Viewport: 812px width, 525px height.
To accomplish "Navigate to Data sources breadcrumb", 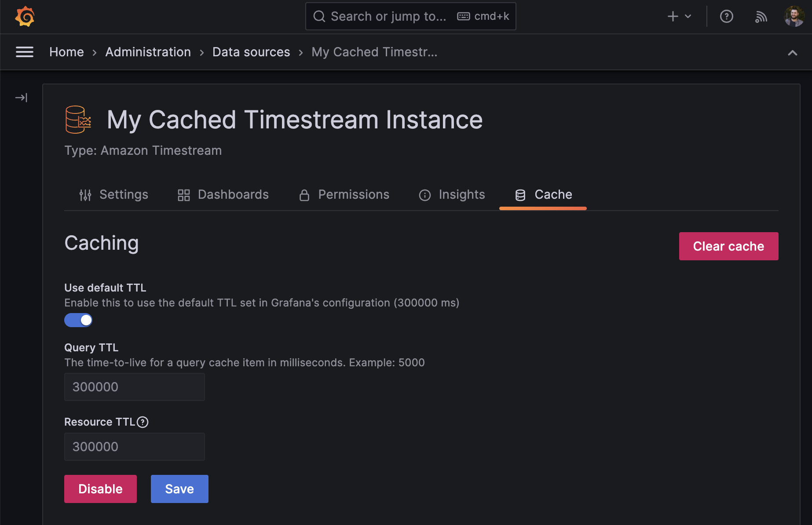I will 251,52.
